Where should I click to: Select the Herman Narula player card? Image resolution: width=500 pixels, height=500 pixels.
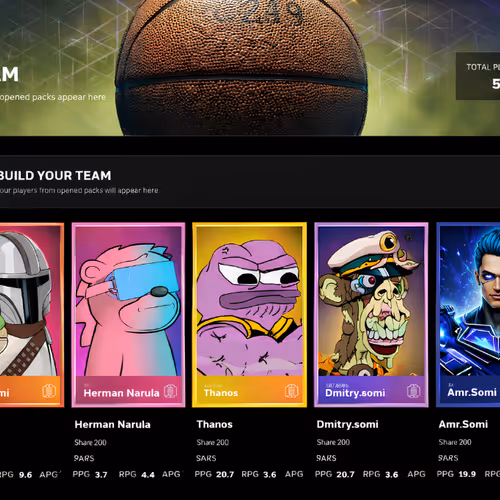(x=128, y=315)
